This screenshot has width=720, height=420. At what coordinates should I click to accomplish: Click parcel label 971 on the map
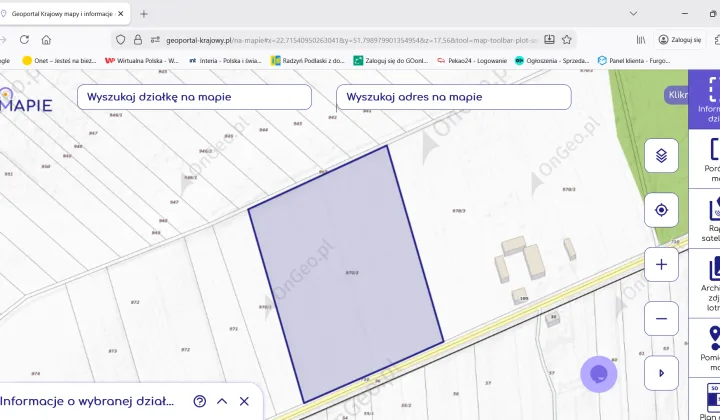234,329
